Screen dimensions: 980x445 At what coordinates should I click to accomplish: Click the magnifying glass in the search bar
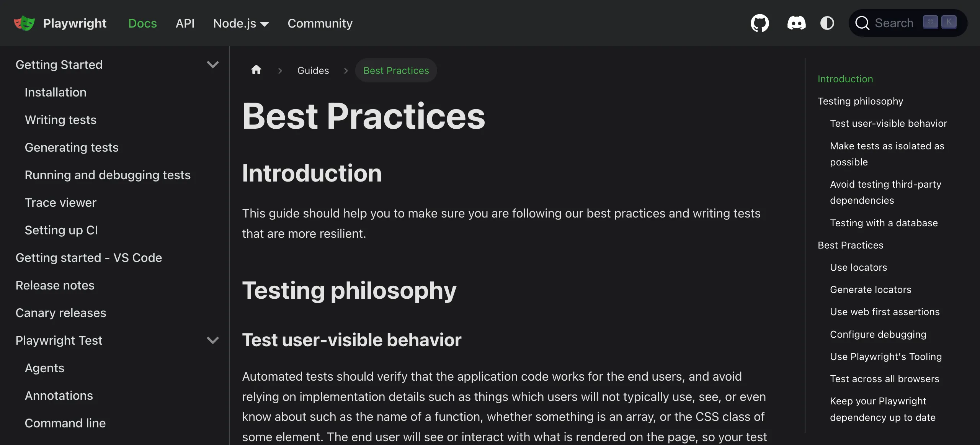862,23
